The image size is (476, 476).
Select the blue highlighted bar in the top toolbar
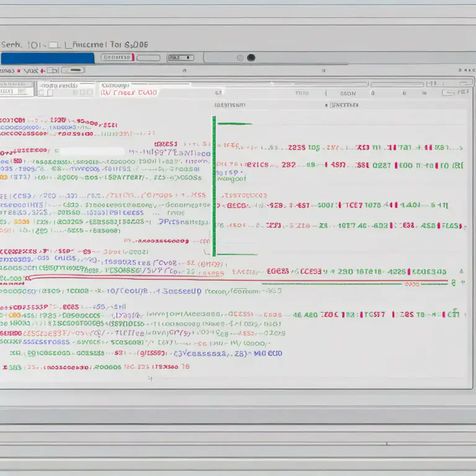click(x=48, y=58)
